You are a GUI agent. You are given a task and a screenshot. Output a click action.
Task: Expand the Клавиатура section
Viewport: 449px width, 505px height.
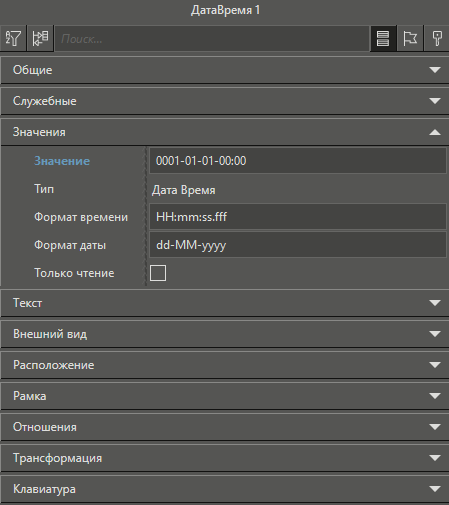pos(225,489)
